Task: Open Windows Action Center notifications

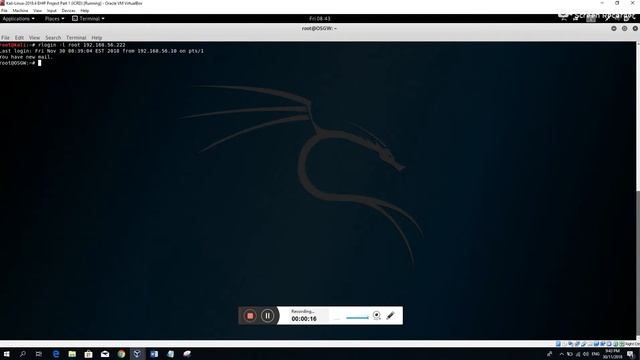Action: click(631, 354)
